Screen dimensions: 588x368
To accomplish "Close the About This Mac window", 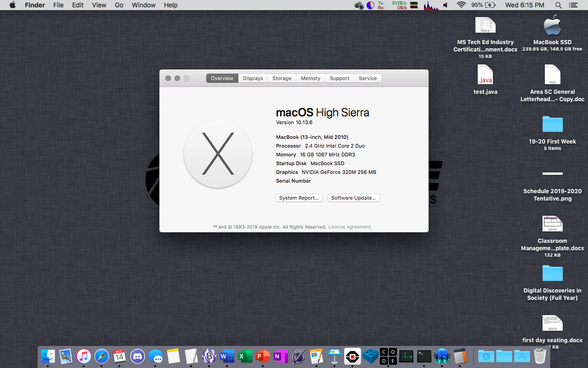I will tap(168, 78).
